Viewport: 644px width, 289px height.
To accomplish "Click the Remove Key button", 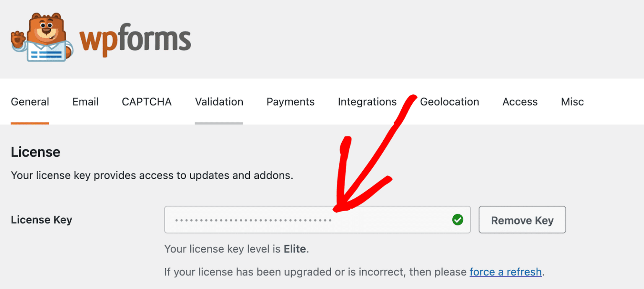I will (x=522, y=219).
